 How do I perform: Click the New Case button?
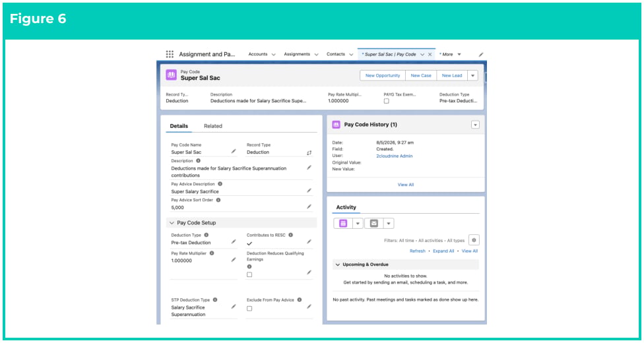coord(421,76)
